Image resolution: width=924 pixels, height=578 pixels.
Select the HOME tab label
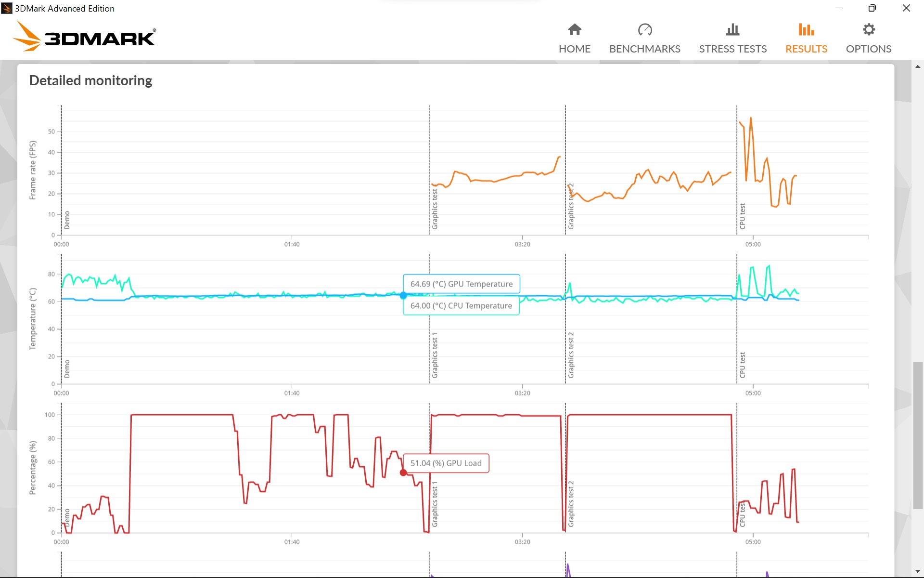(x=575, y=49)
